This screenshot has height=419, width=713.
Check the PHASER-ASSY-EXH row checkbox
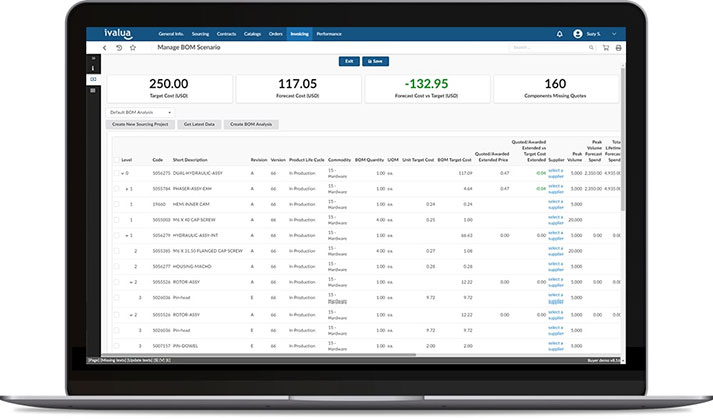click(116, 189)
